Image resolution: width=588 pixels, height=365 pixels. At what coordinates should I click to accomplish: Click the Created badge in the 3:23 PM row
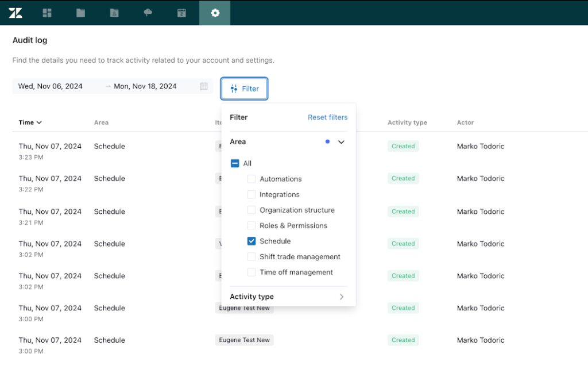[403, 146]
